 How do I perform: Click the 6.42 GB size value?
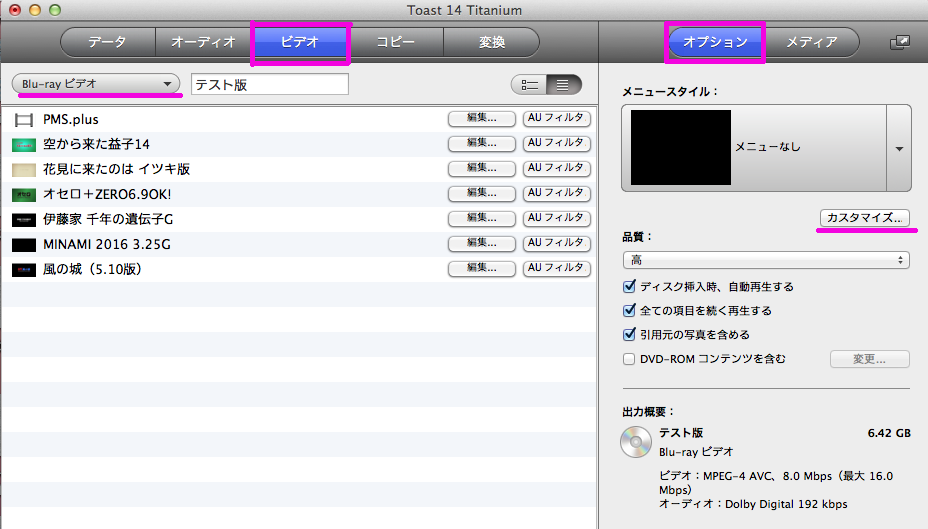tap(889, 433)
